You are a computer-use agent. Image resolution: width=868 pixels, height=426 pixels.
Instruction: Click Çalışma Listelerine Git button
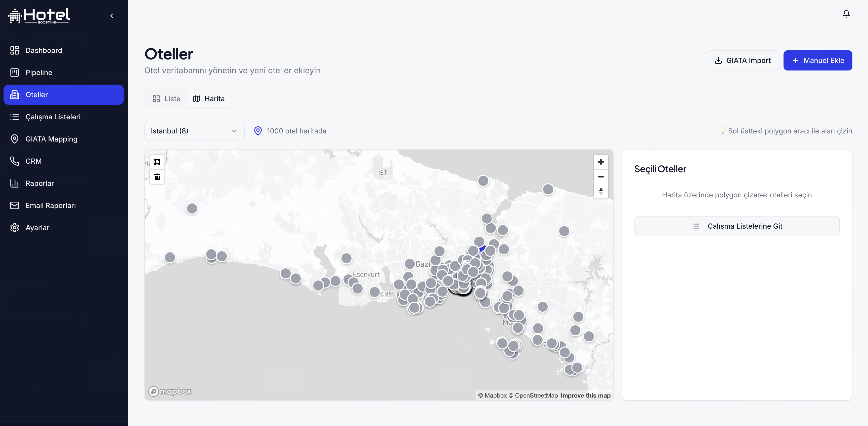point(736,226)
